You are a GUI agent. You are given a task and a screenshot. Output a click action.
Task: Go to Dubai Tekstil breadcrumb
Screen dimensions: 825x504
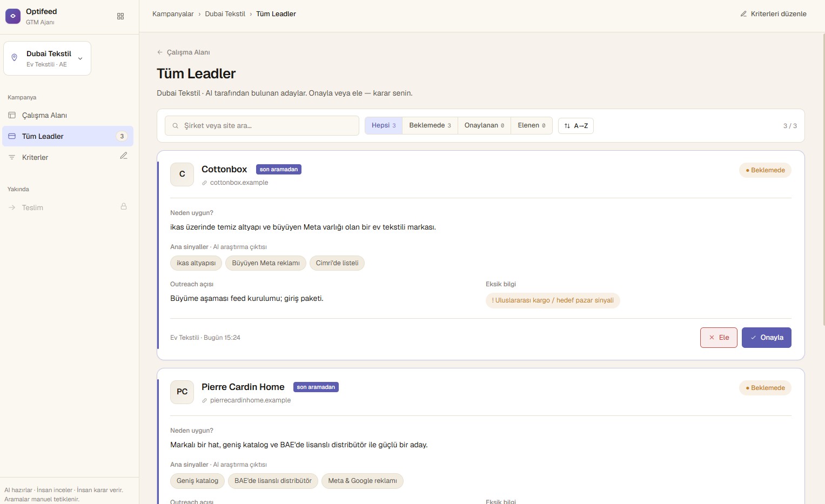(225, 14)
